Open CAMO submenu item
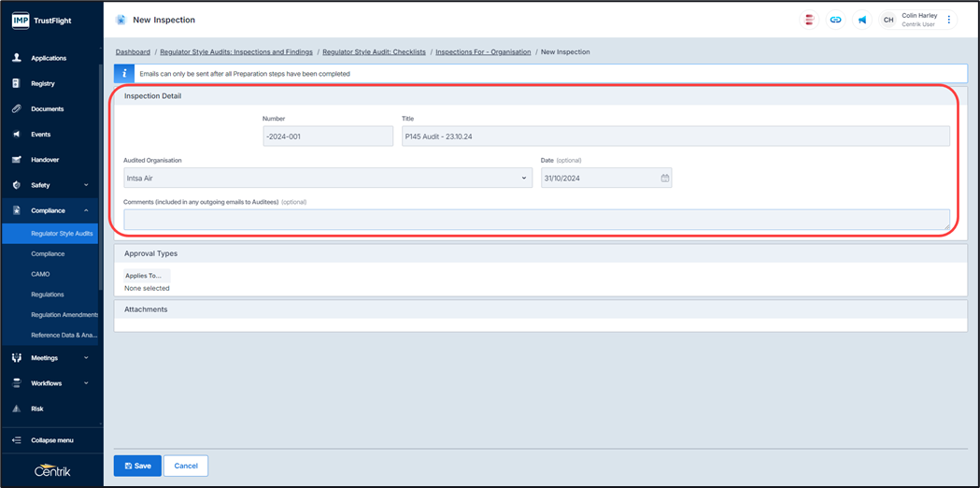980x488 pixels. 41,274
